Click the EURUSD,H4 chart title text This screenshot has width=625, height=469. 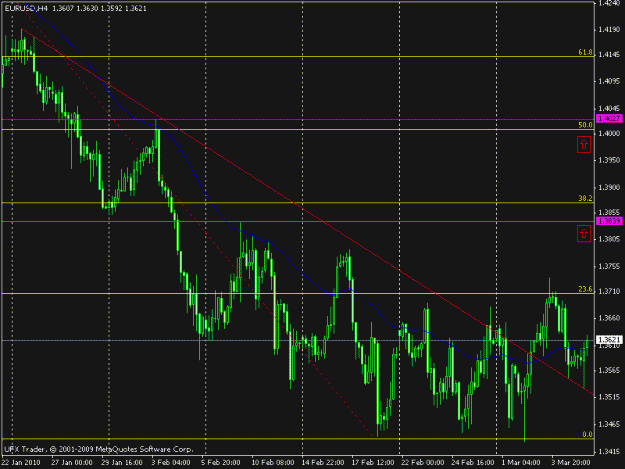[27, 8]
